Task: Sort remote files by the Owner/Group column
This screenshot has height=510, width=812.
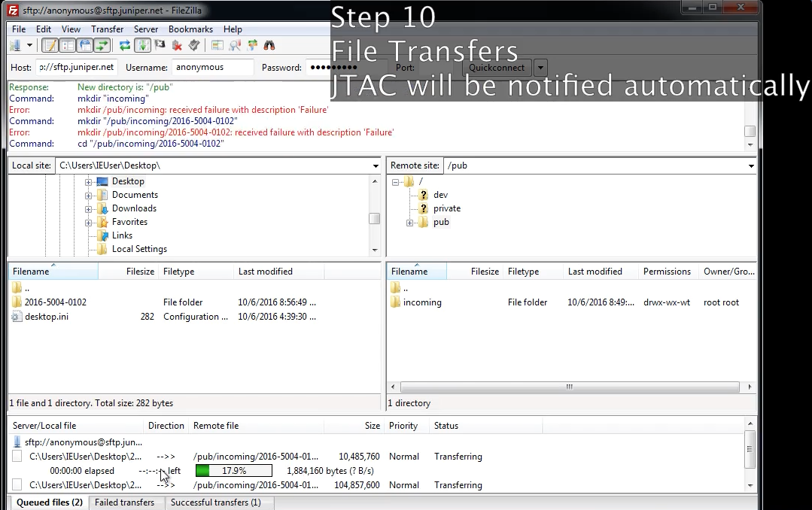Action: click(728, 272)
